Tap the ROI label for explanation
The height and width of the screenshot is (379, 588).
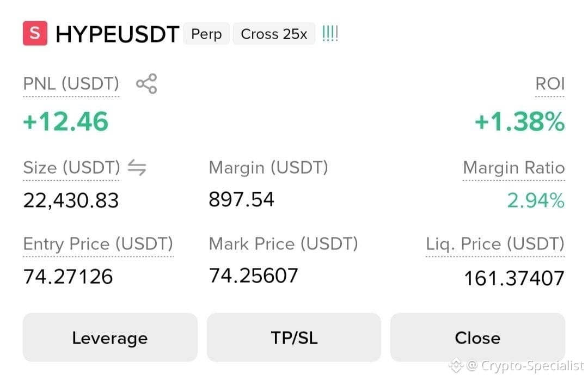(x=550, y=83)
